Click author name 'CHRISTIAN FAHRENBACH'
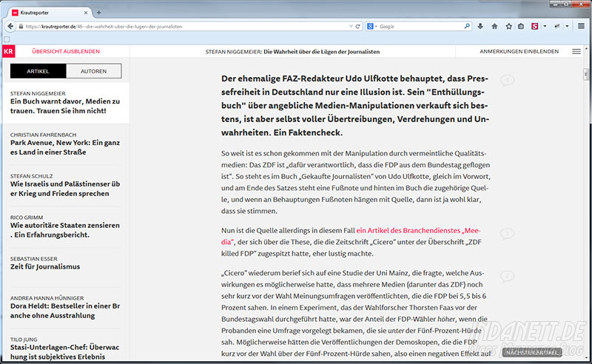This screenshot has width=592, height=364. pyautogui.click(x=43, y=135)
